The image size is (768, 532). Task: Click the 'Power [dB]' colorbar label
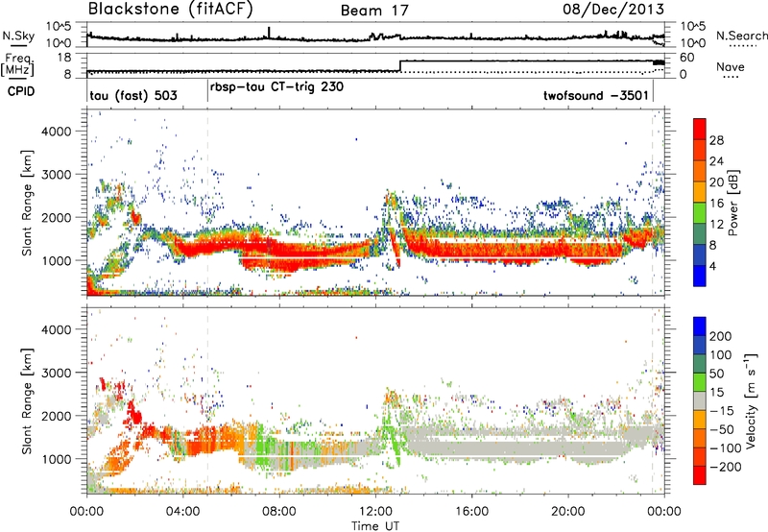pos(732,203)
